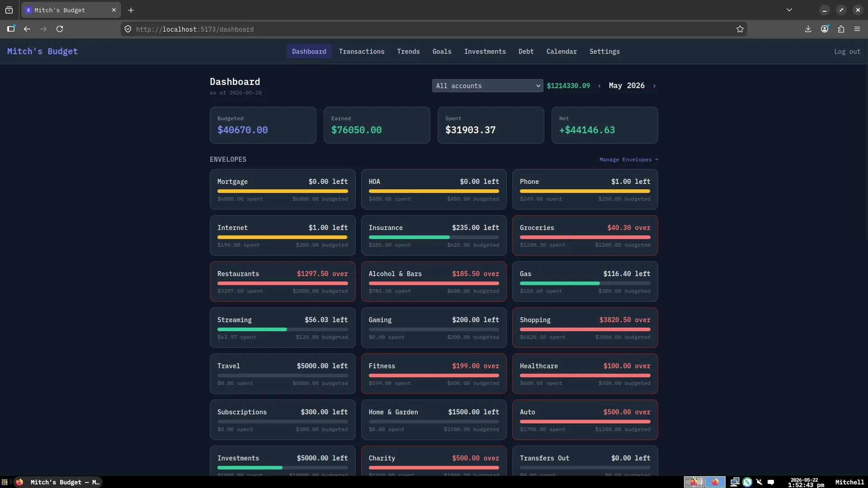This screenshot has height=488, width=868.
Task: Select the Gaming envelope title
Action: [x=380, y=320]
